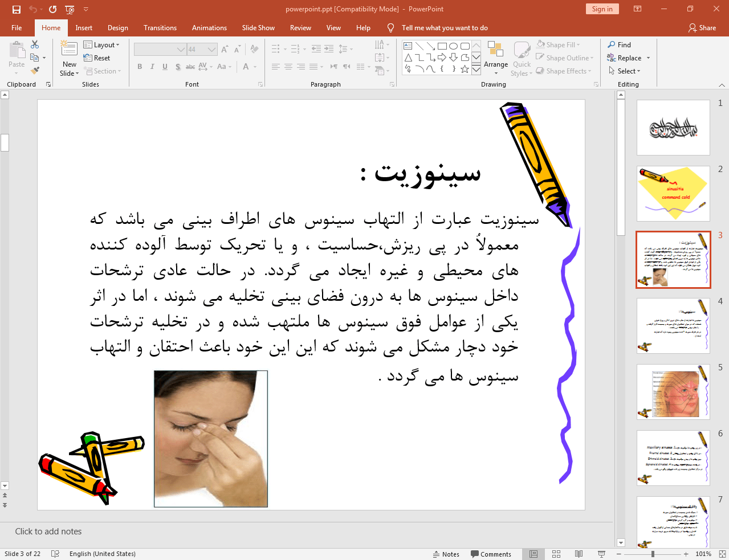Apply strikethrough formatting
729x560 pixels.
point(190,67)
